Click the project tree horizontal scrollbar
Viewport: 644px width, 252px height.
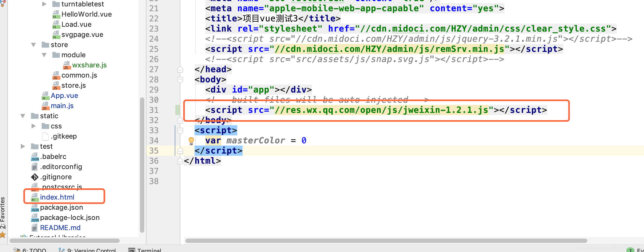tap(64, 241)
